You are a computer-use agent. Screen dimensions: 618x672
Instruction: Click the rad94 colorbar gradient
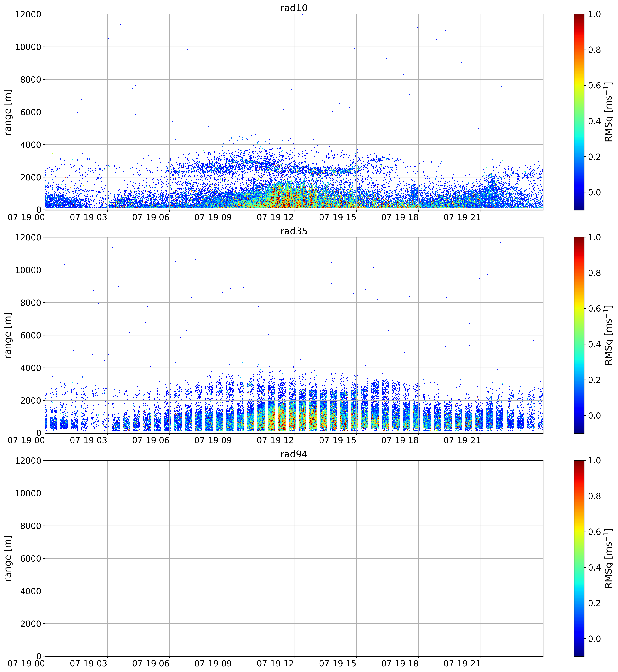pos(579,558)
